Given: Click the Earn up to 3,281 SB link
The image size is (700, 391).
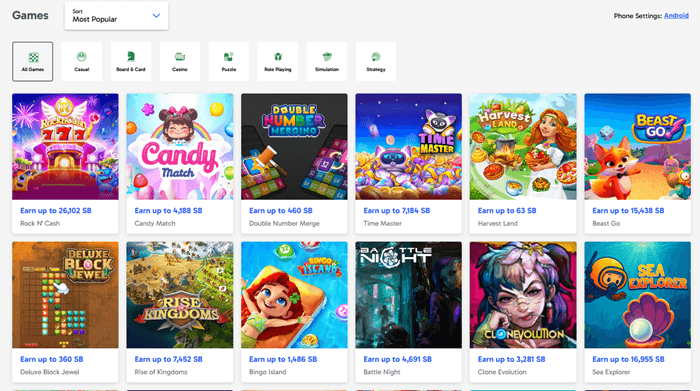Looking at the screenshot, I should pos(512,359).
